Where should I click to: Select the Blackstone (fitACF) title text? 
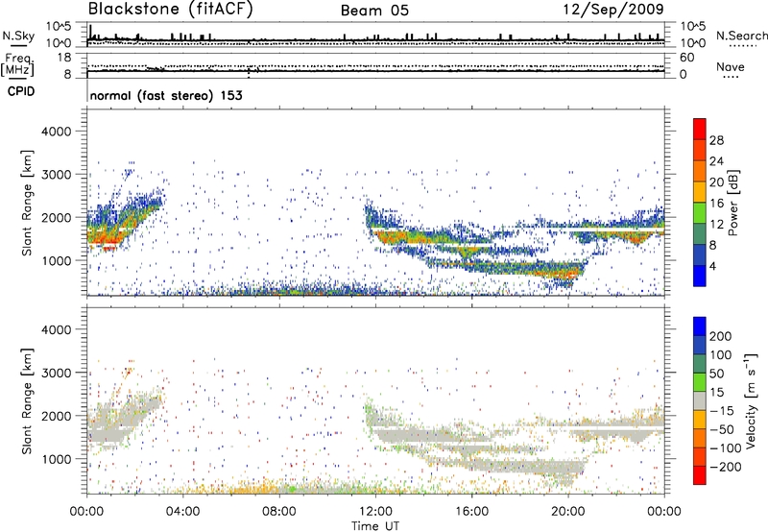(171, 9)
